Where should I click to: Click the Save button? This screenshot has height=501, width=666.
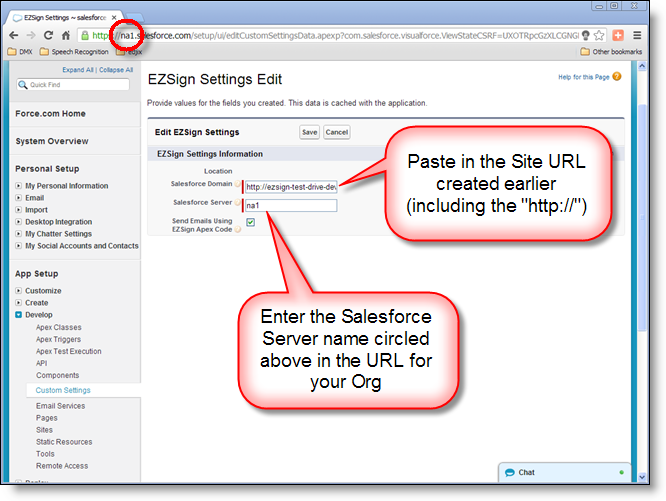pyautogui.click(x=309, y=132)
